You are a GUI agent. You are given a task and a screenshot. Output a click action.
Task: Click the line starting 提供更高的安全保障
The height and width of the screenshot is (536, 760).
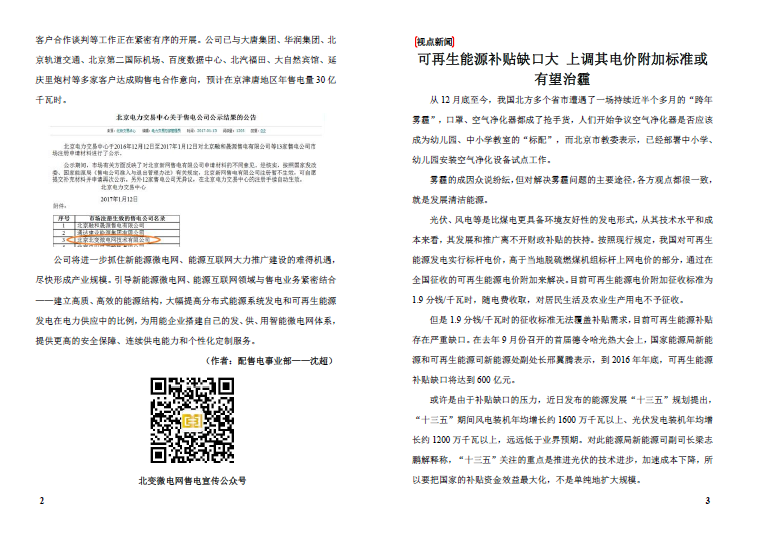pyautogui.click(x=145, y=341)
